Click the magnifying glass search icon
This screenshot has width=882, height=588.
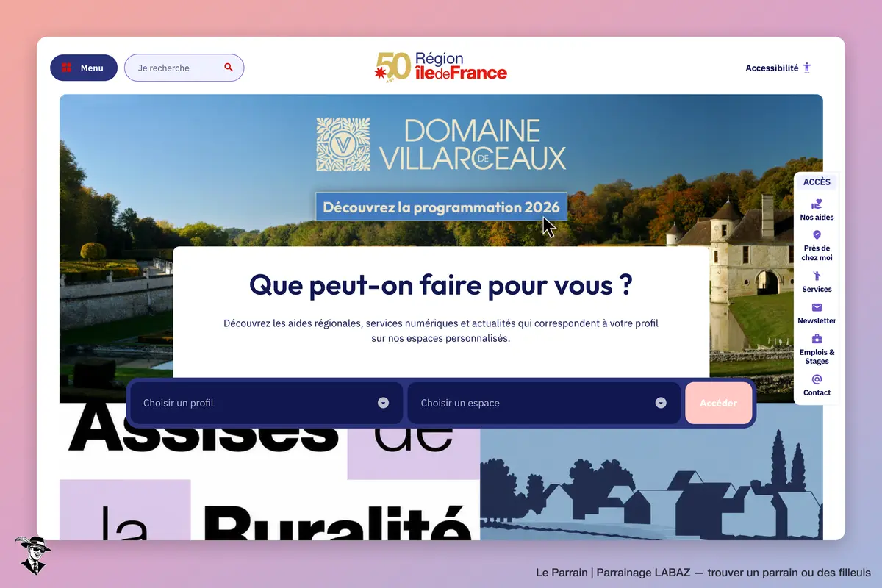229,67
